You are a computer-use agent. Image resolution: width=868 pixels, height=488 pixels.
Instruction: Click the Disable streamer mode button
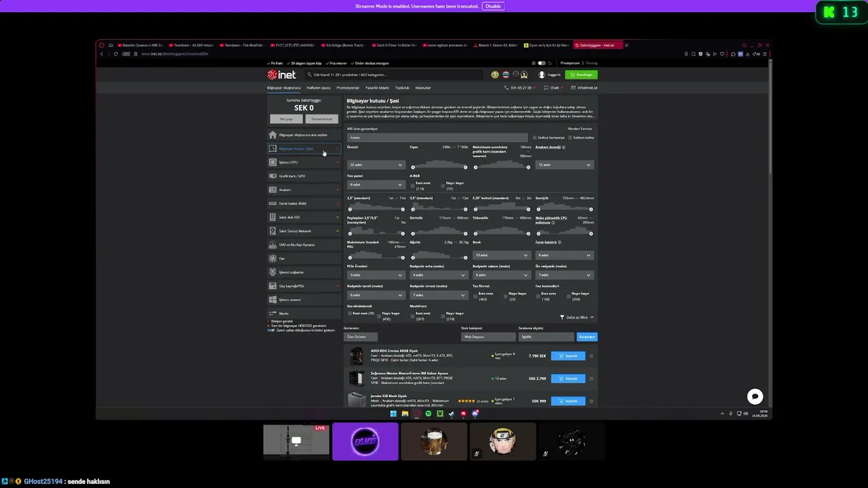(x=493, y=6)
